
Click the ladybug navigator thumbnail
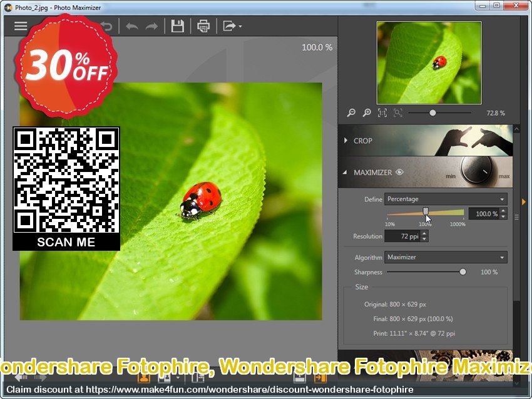pos(429,63)
